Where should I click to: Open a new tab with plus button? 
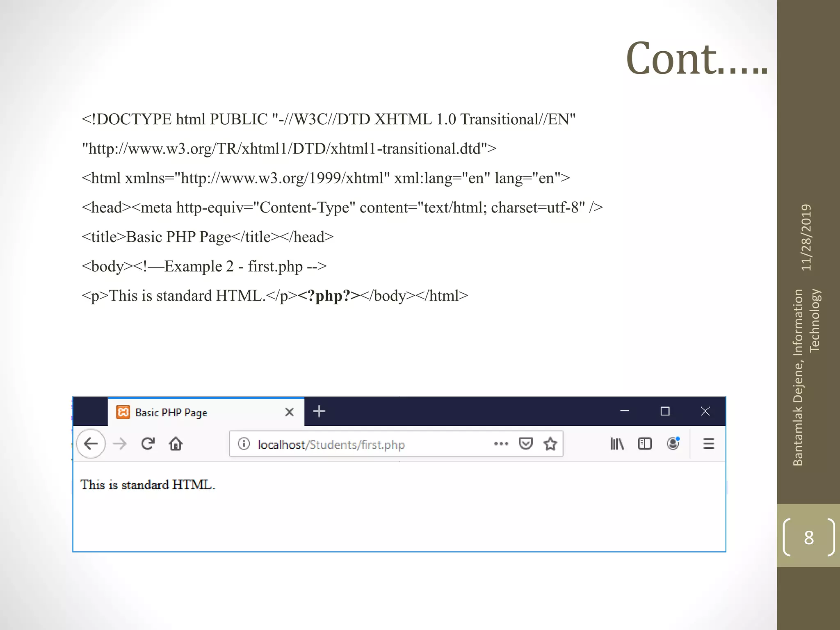[319, 411]
